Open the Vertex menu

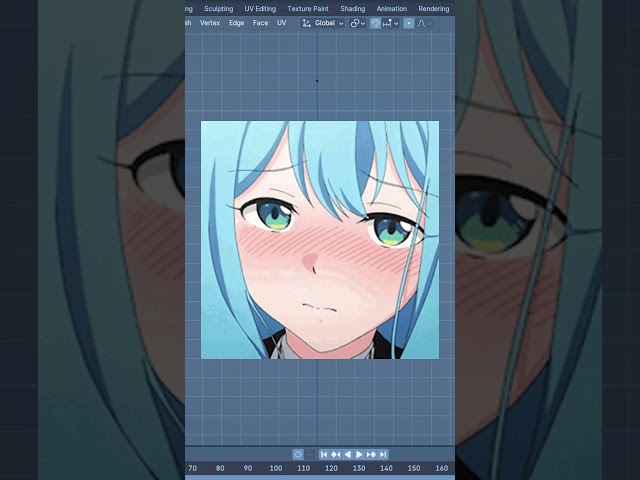pos(210,23)
